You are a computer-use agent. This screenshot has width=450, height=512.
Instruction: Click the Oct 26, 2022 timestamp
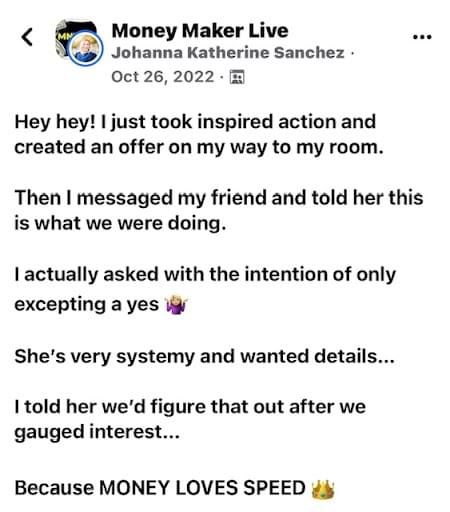(x=163, y=77)
